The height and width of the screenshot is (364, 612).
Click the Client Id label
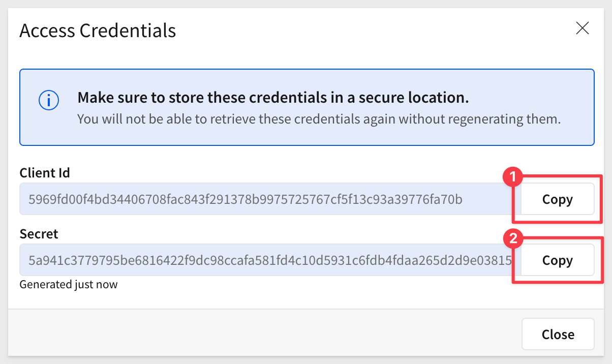pyautogui.click(x=45, y=173)
